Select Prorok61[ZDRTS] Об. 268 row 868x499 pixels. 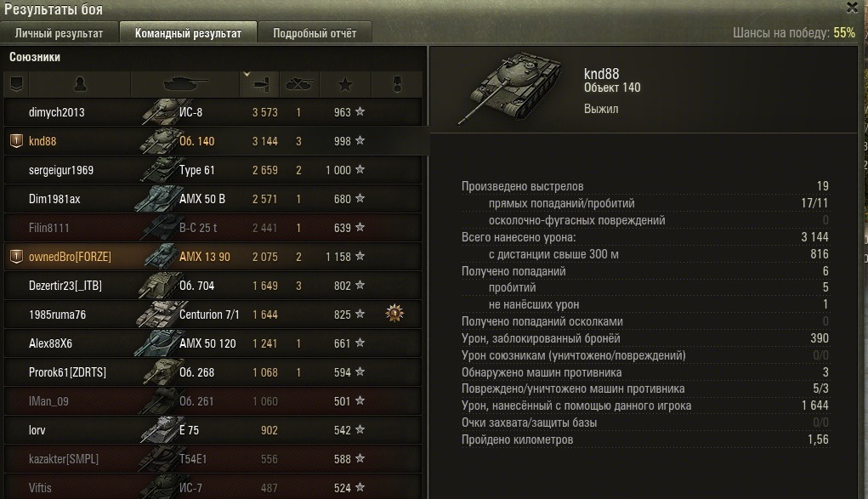pos(213,372)
